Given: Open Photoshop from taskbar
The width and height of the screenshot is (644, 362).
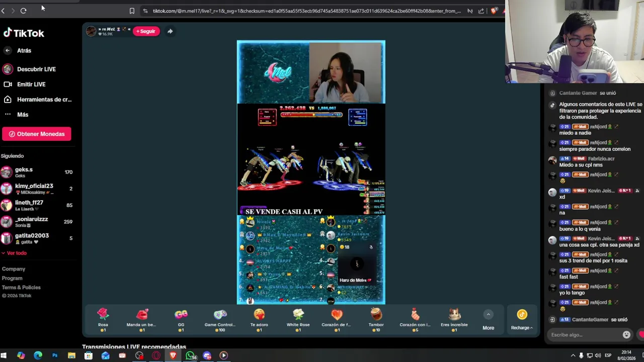Looking at the screenshot, I should [x=55, y=355].
